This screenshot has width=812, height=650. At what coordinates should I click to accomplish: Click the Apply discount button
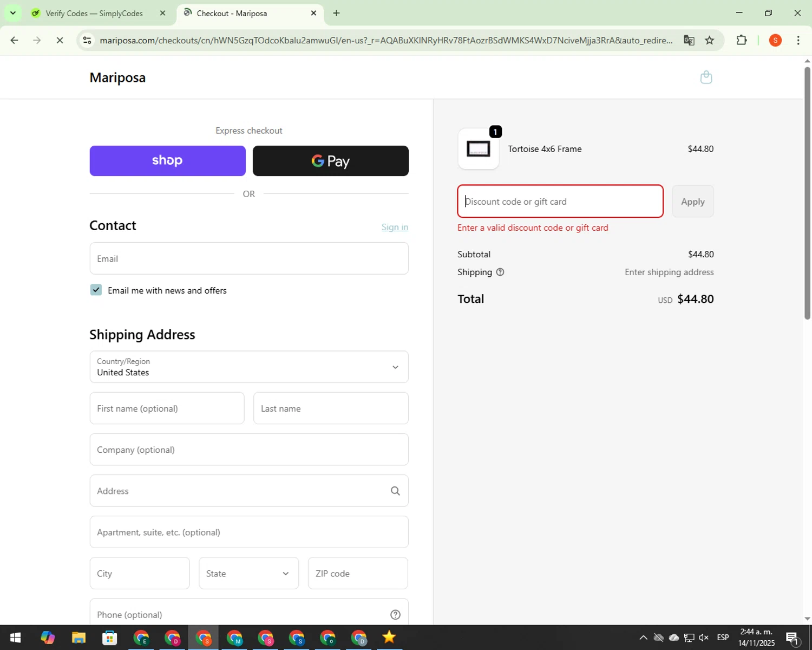pos(693,201)
